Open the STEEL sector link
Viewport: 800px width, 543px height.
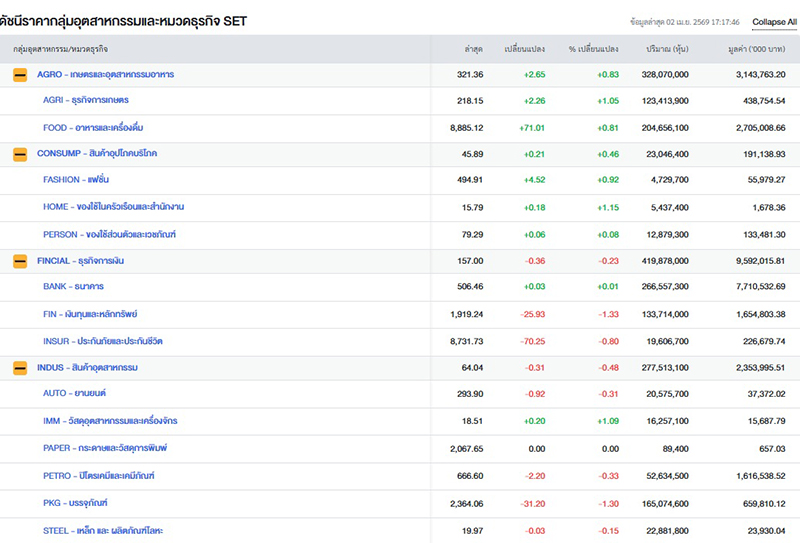pos(103,530)
